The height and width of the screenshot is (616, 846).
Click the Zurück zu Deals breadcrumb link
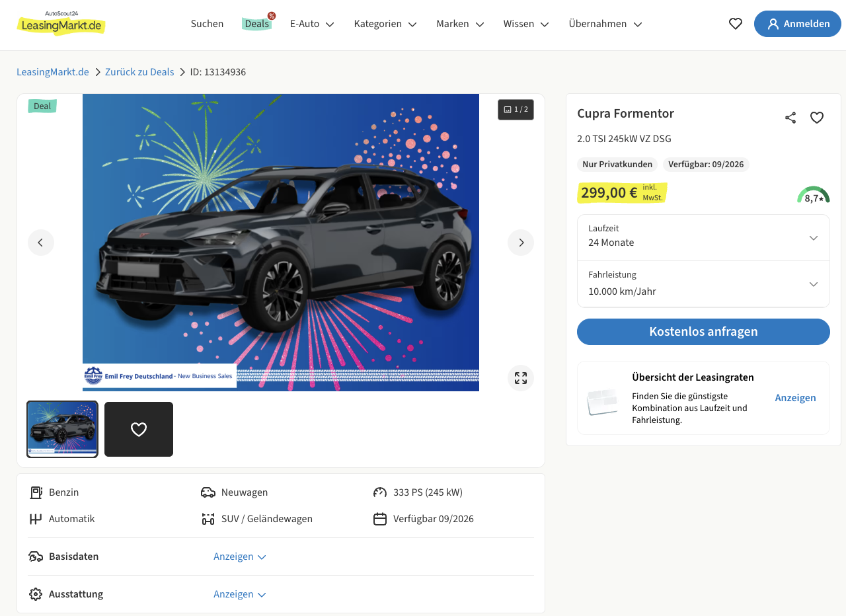[x=139, y=72]
